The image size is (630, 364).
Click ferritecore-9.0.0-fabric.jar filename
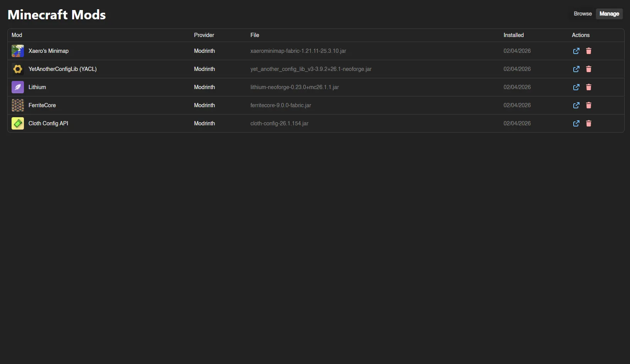[280, 105]
